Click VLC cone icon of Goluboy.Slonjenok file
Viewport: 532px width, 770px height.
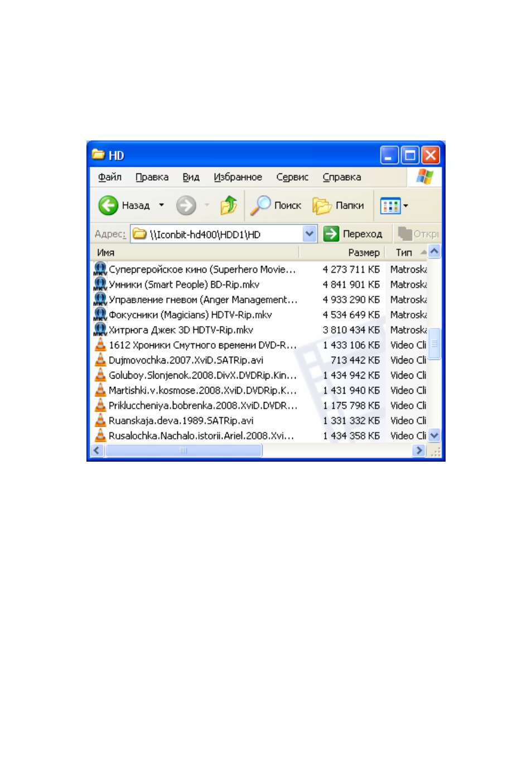click(x=100, y=375)
